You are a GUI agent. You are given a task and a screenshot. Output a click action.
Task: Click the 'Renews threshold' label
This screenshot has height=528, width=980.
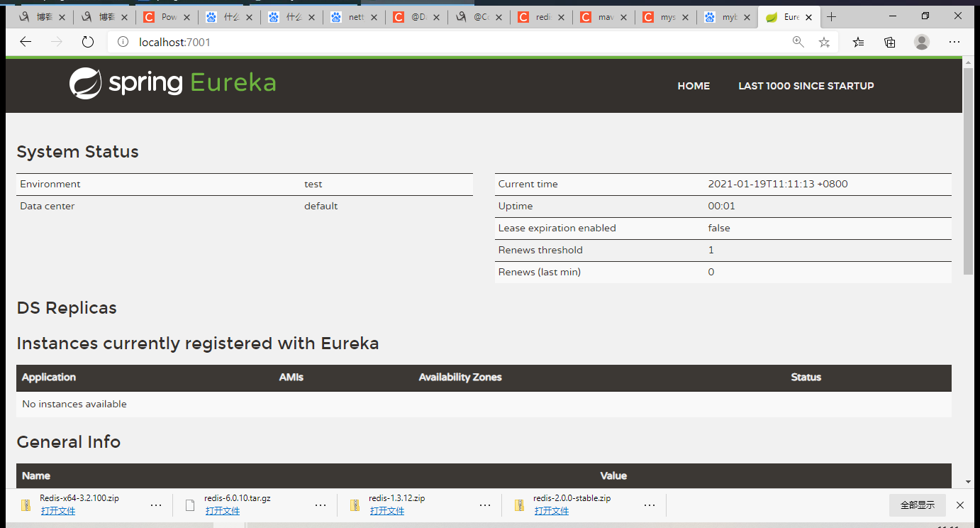(540, 250)
